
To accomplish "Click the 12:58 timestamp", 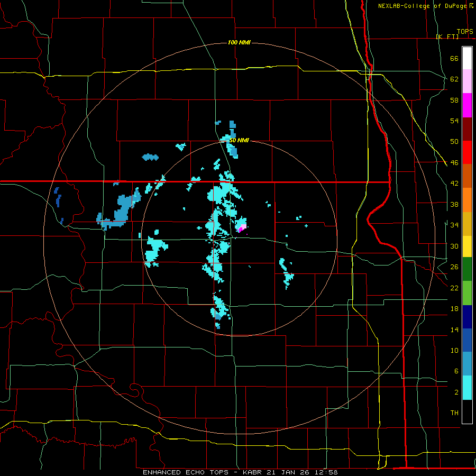I will click(x=326, y=472).
